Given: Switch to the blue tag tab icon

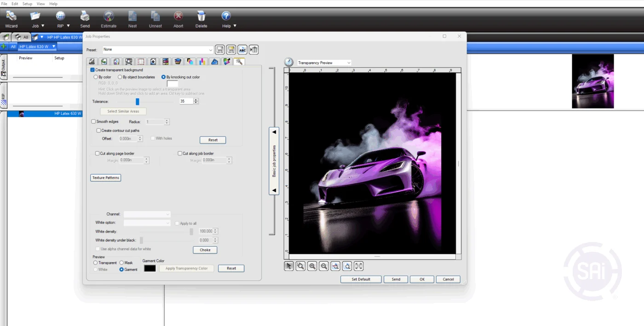Looking at the screenshot, I should 214,62.
